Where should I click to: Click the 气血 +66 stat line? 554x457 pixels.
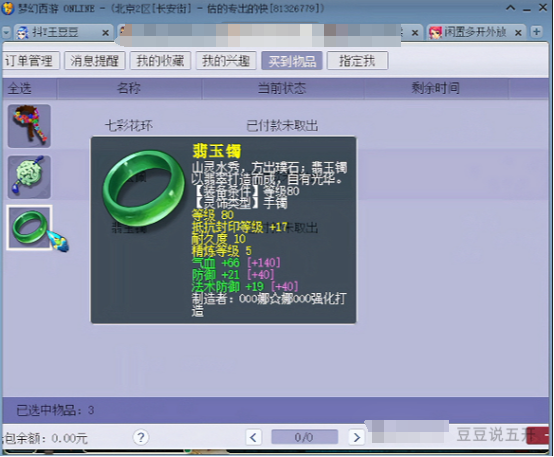[236, 263]
